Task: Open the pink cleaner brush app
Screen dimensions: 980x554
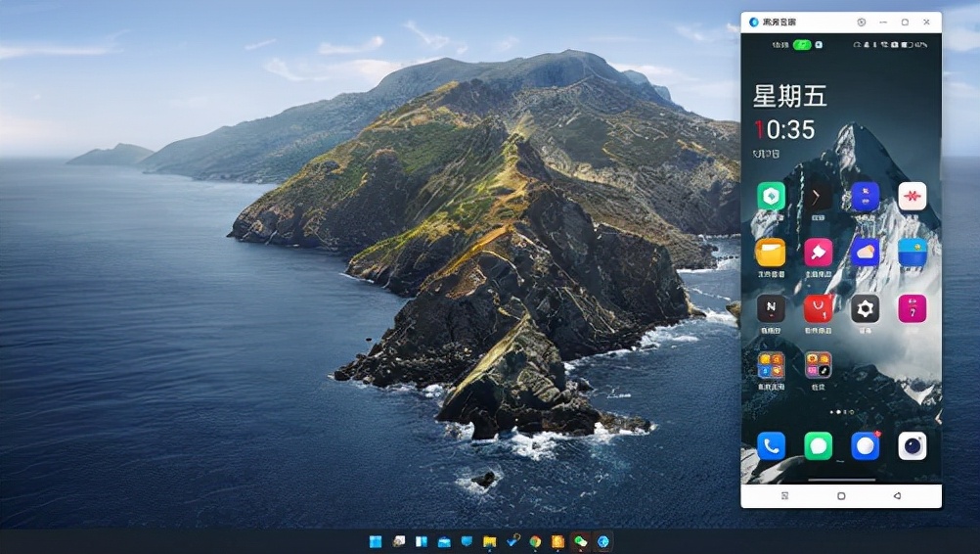Action: pos(818,253)
